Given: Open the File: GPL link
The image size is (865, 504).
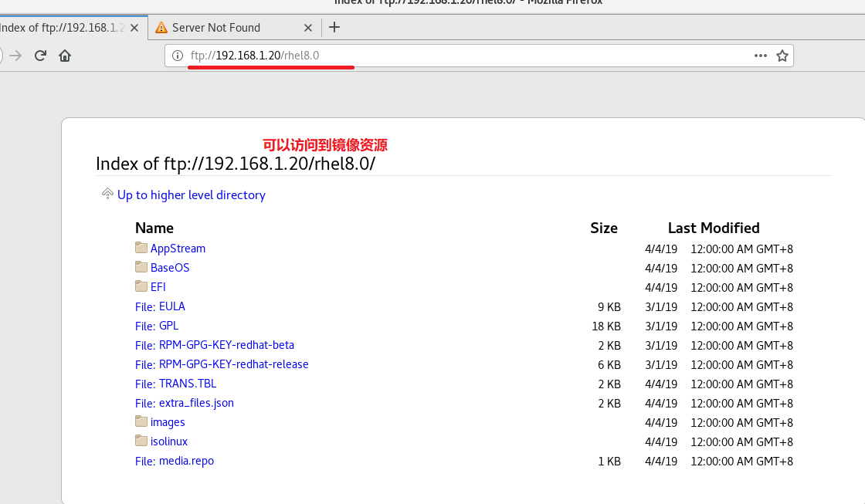Looking at the screenshot, I should tap(157, 326).
